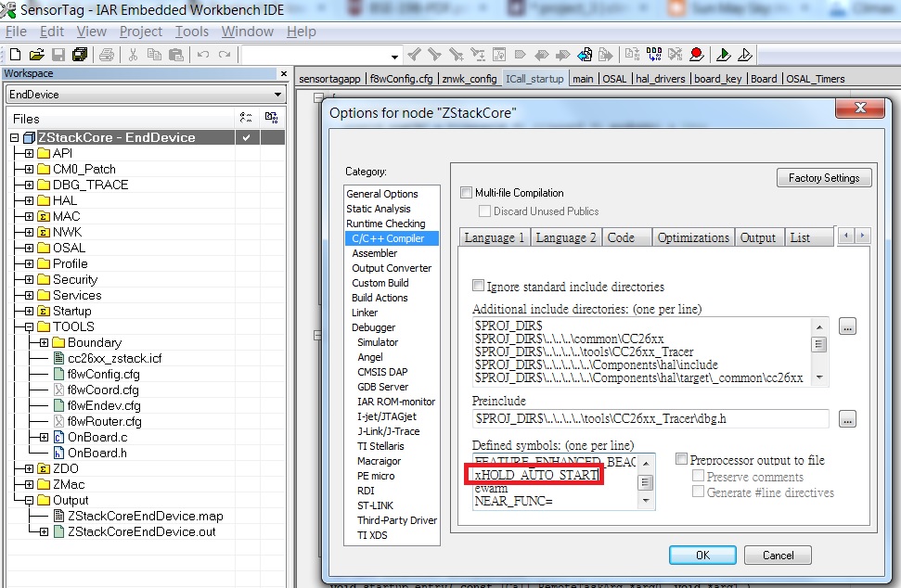The height and width of the screenshot is (588, 901).
Task: Click the Preinclude path input field
Action: 650,418
